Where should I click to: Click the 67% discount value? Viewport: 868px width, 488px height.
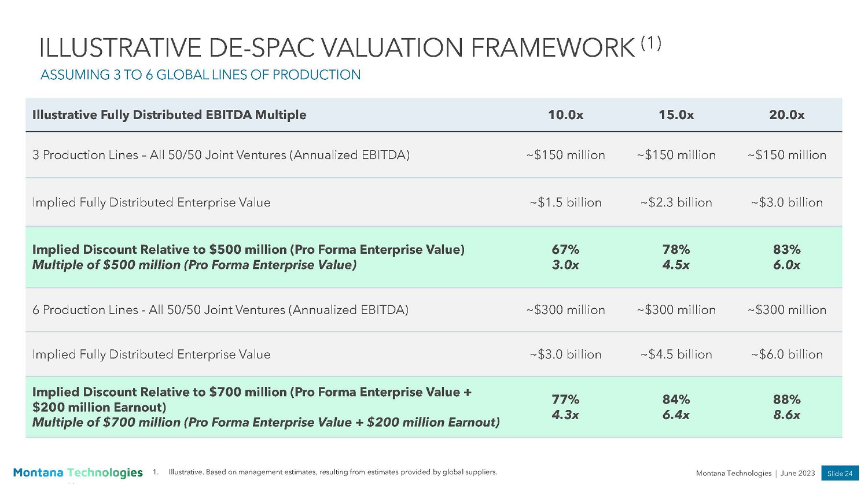pos(565,249)
